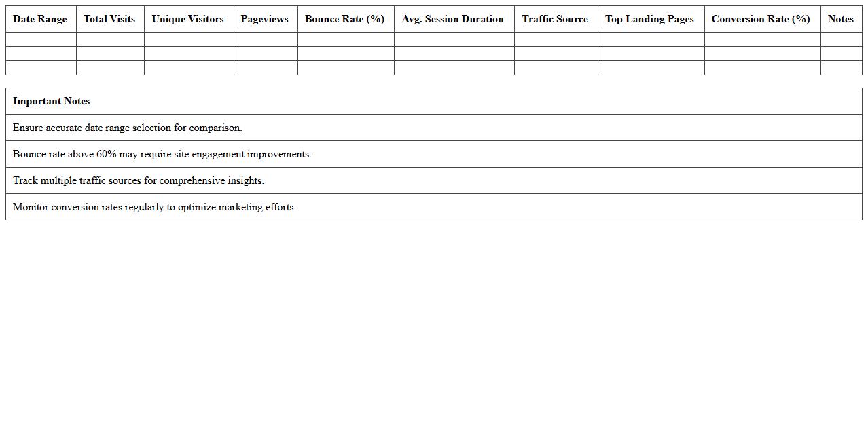Image resolution: width=868 pixels, height=441 pixels.
Task: Click the last empty cell under Traffic Source
Action: [556, 68]
